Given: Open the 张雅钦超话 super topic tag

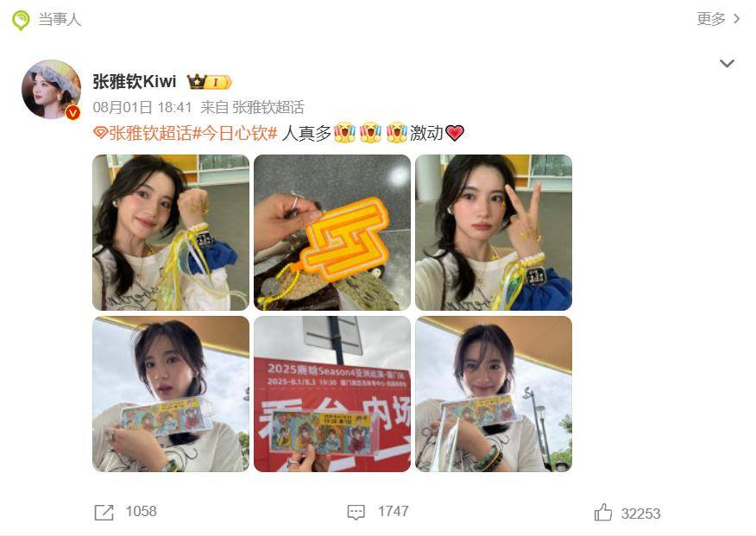Looking at the screenshot, I should (150, 133).
